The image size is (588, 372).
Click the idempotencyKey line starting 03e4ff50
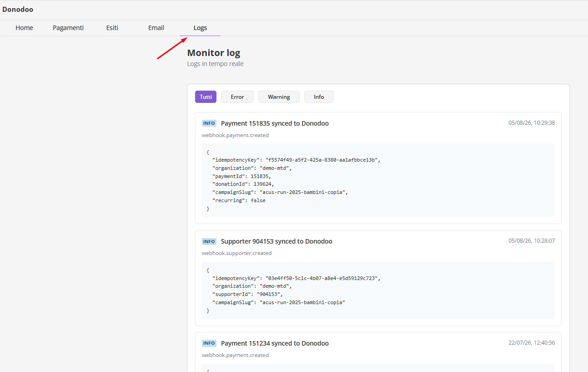296,278
